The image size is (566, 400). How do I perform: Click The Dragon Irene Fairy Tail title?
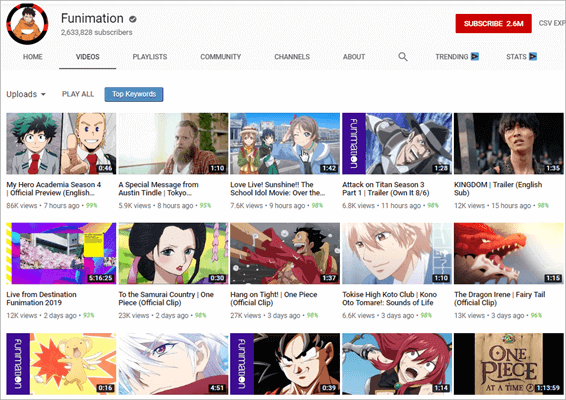[x=500, y=299]
